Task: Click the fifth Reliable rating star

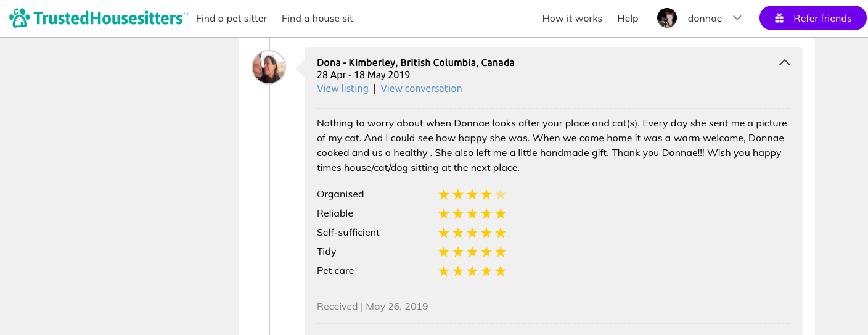Action: click(501, 214)
